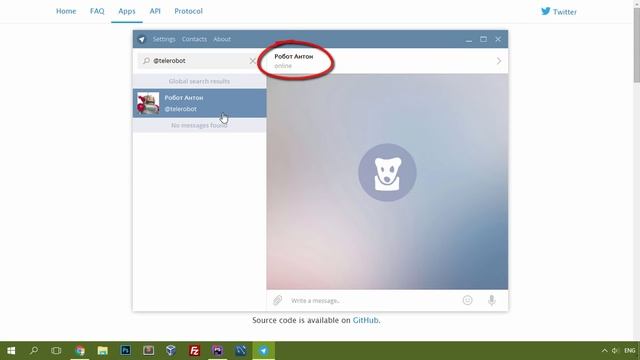Open the About menu in Telegram
640x360 pixels.
tap(222, 39)
